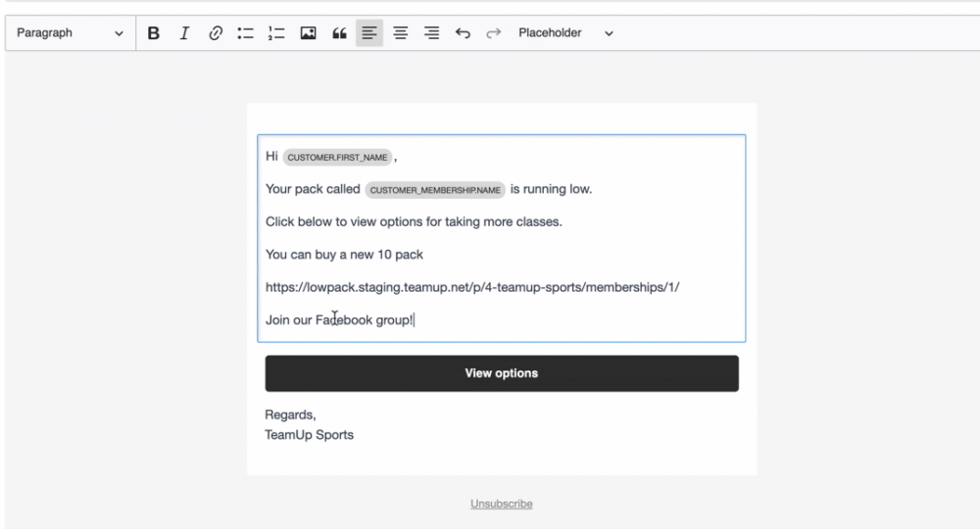Image resolution: width=980 pixels, height=529 pixels.
Task: Create a numbered list
Action: coord(276,33)
